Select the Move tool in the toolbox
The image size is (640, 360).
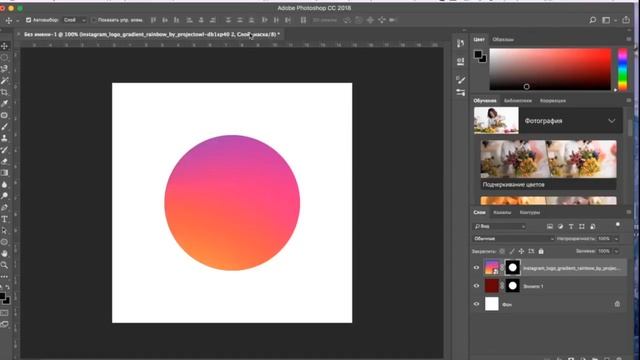pos(4,46)
